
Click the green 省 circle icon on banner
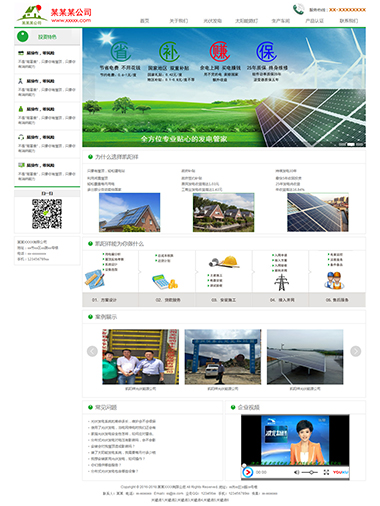point(120,51)
